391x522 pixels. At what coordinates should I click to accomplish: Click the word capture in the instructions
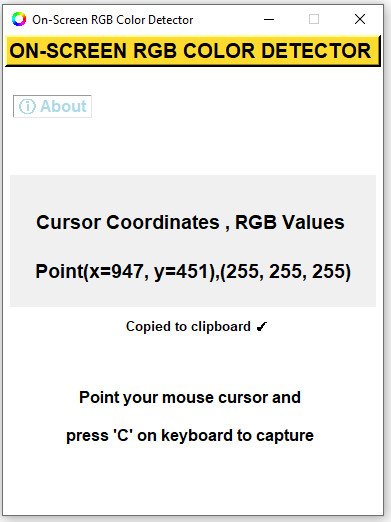(285, 436)
